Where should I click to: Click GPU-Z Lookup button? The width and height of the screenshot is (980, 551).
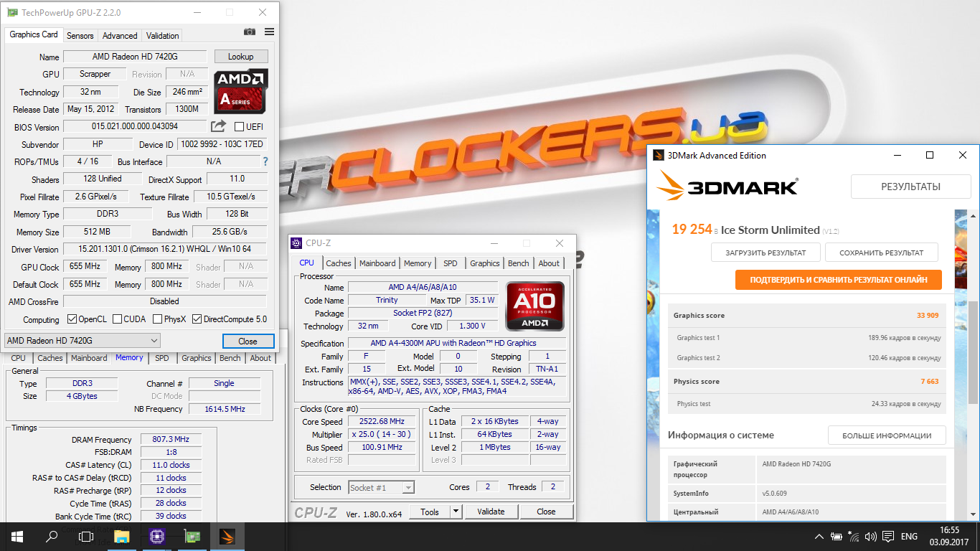[240, 57]
